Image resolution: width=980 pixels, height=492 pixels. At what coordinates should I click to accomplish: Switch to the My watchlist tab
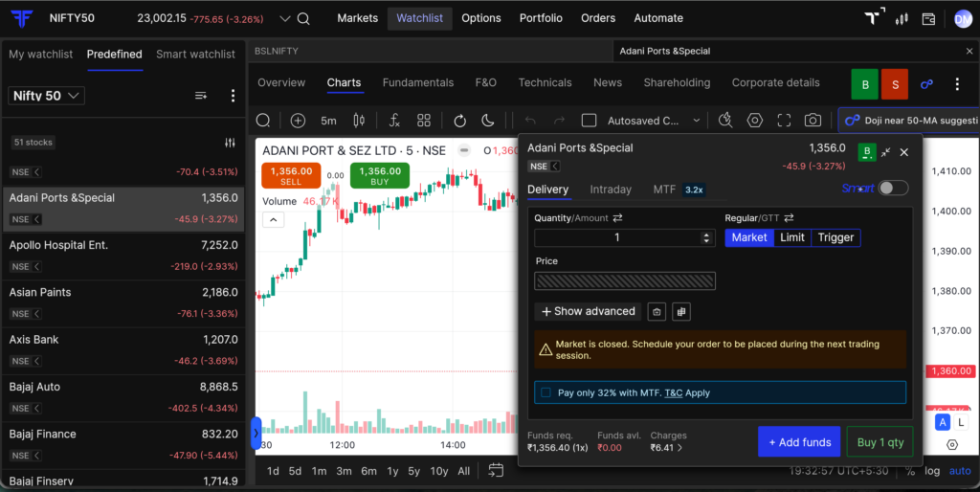(40, 55)
